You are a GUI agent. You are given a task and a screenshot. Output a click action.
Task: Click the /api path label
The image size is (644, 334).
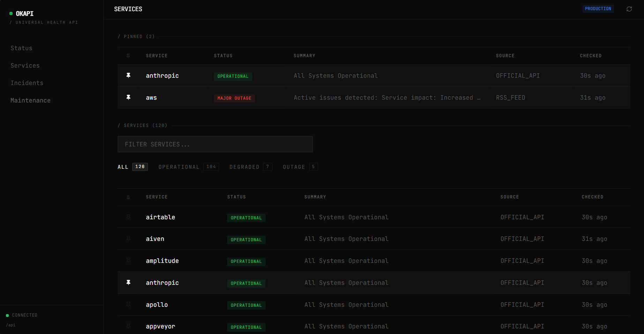[x=11, y=325]
